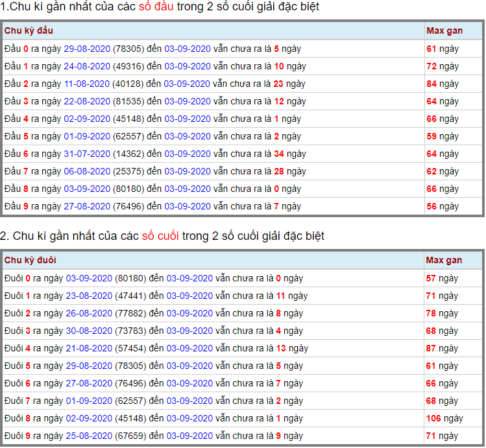Open date 22-08-2020 in the Đầu 3 row

(x=87, y=101)
